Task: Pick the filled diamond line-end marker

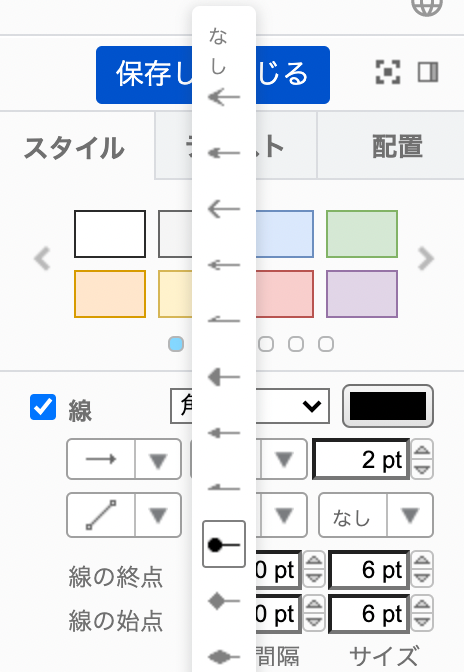Action: (x=224, y=601)
